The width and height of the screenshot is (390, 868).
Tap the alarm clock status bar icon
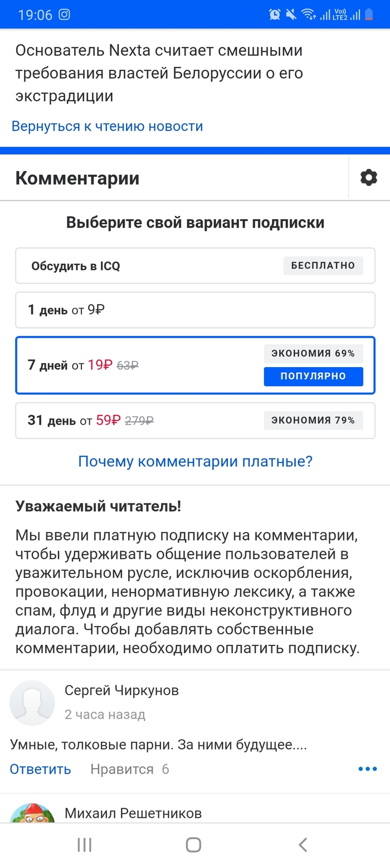pos(274,14)
